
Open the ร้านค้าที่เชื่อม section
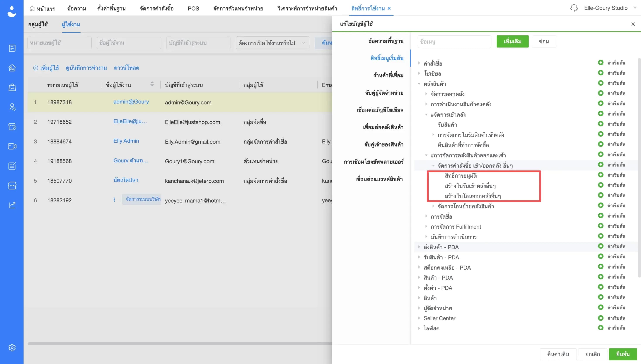click(388, 75)
